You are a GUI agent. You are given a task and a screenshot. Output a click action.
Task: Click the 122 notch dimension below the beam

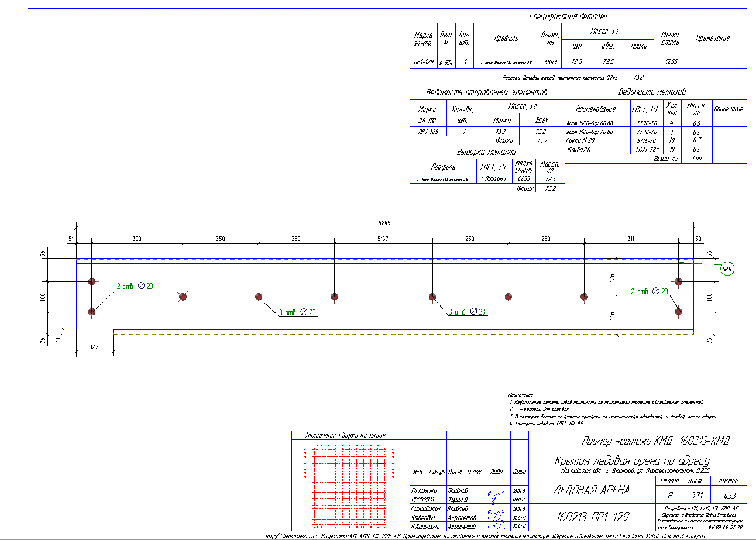click(x=94, y=348)
